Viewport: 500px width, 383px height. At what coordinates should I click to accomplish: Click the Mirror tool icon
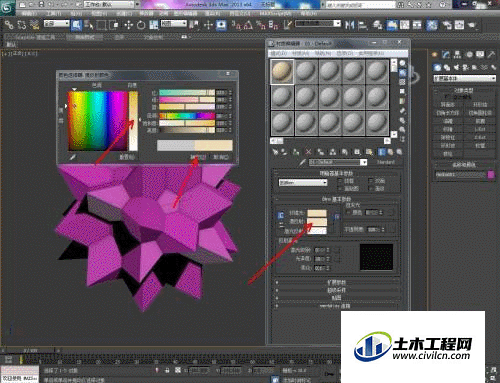pos(349,25)
